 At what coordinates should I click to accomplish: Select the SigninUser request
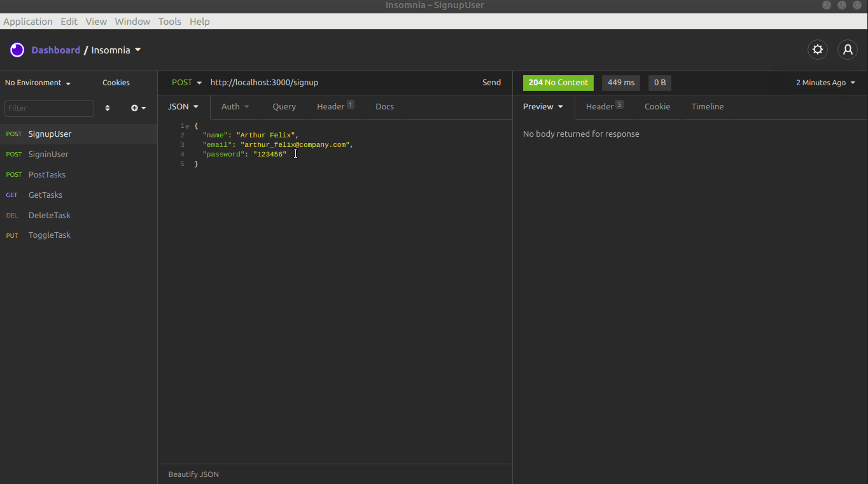tap(78, 155)
